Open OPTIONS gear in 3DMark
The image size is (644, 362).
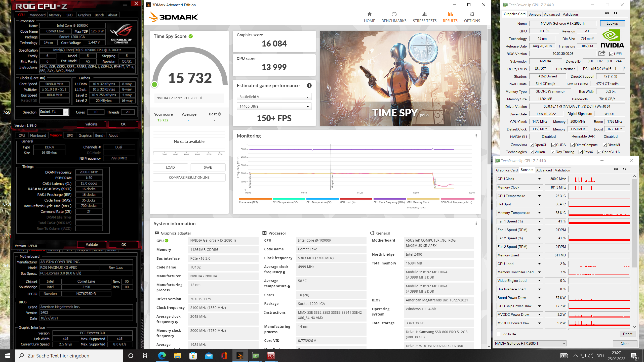tap(472, 14)
